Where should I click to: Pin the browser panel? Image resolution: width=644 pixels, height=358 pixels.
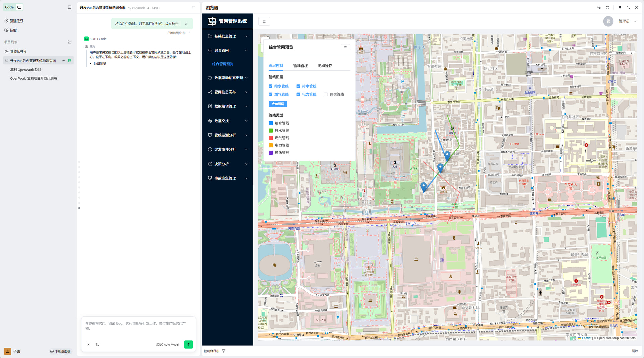[x=620, y=8]
